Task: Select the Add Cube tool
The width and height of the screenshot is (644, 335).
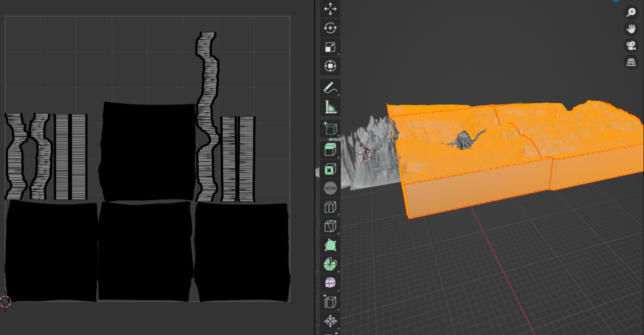Action: tap(330, 128)
